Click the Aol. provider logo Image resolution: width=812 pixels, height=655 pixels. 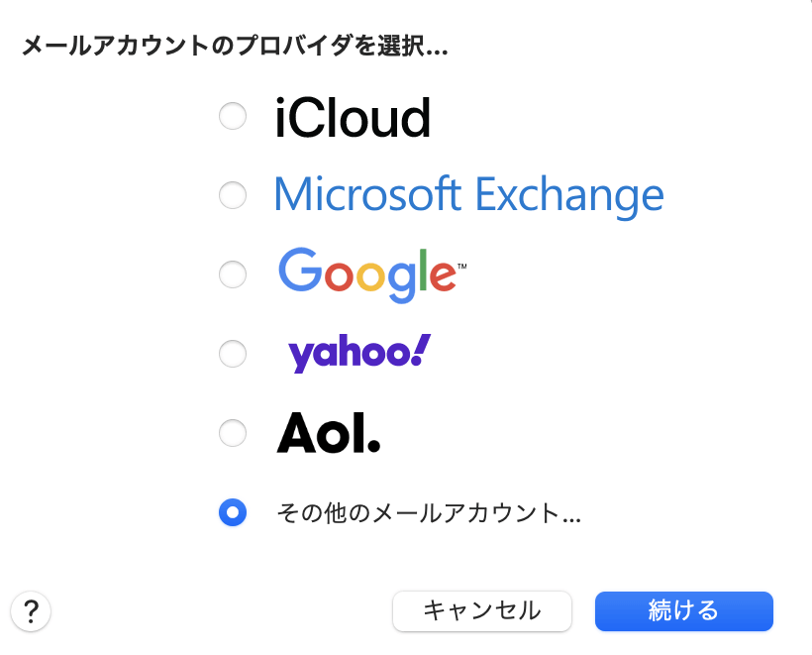(x=328, y=433)
